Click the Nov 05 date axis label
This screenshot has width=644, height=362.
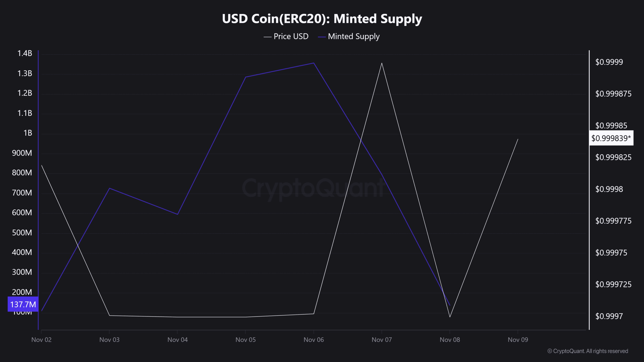click(x=246, y=340)
